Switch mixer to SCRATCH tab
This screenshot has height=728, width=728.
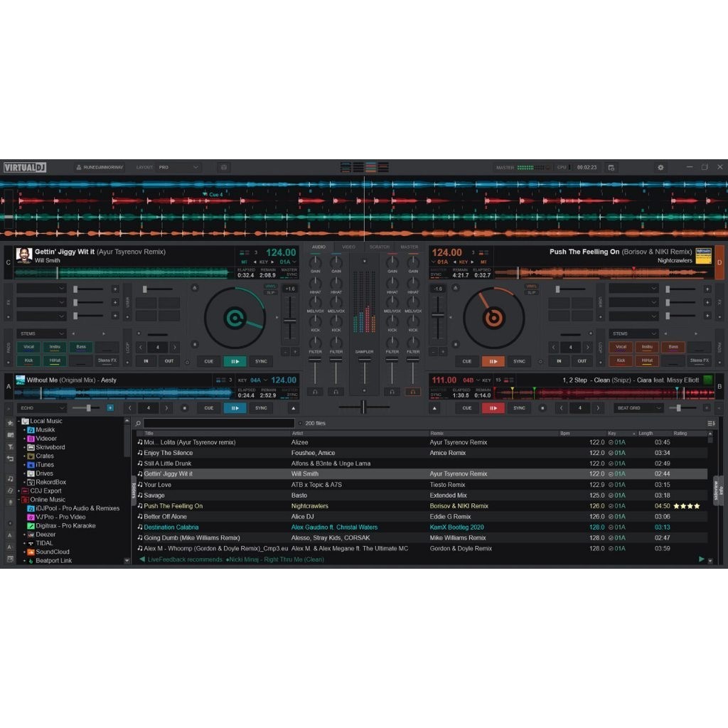click(x=380, y=247)
